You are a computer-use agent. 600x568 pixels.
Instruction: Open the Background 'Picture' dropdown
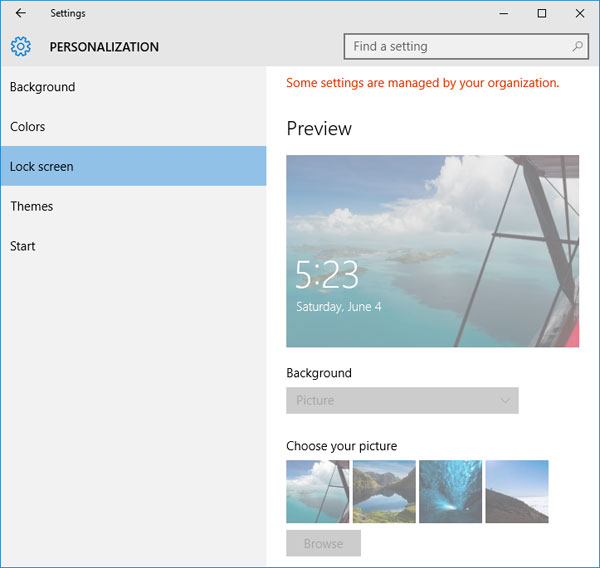[402, 400]
